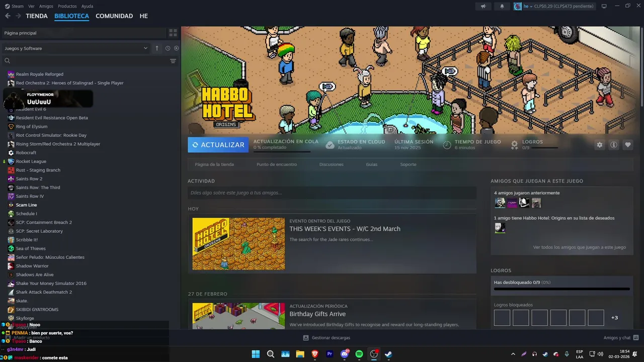Screen dimensions: 644x362
Task: Click the Has desbloqueado 0/9 progress bar
Action: (561, 289)
